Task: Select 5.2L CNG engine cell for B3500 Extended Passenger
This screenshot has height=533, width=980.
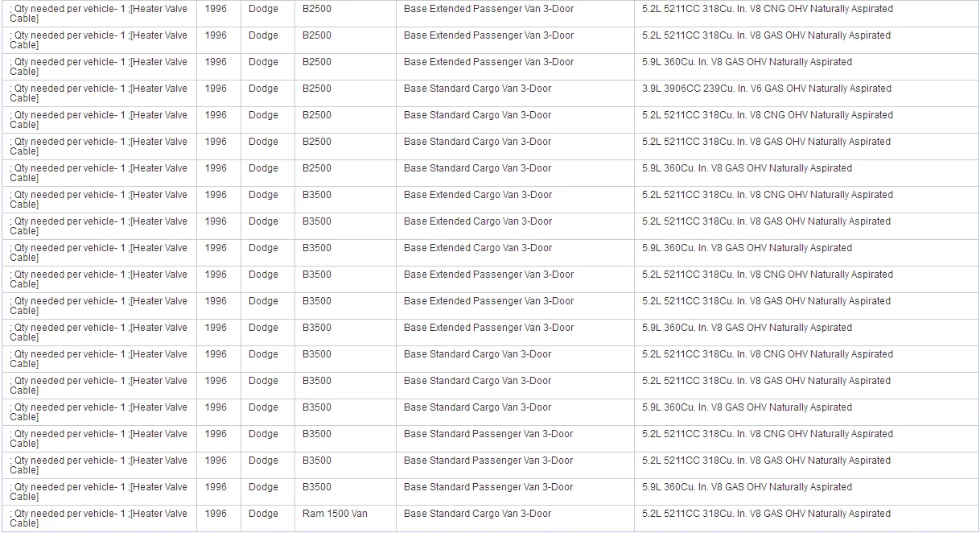Action: click(806, 279)
